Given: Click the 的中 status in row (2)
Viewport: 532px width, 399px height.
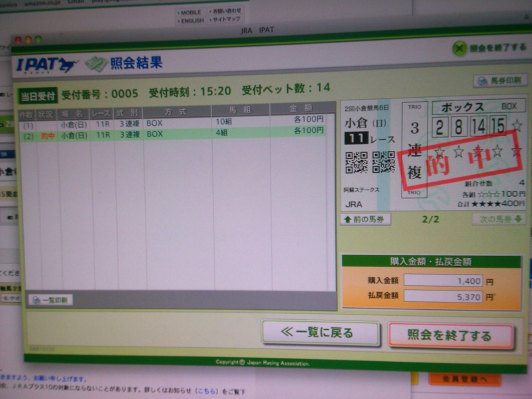Looking at the screenshot, I should point(47,136).
